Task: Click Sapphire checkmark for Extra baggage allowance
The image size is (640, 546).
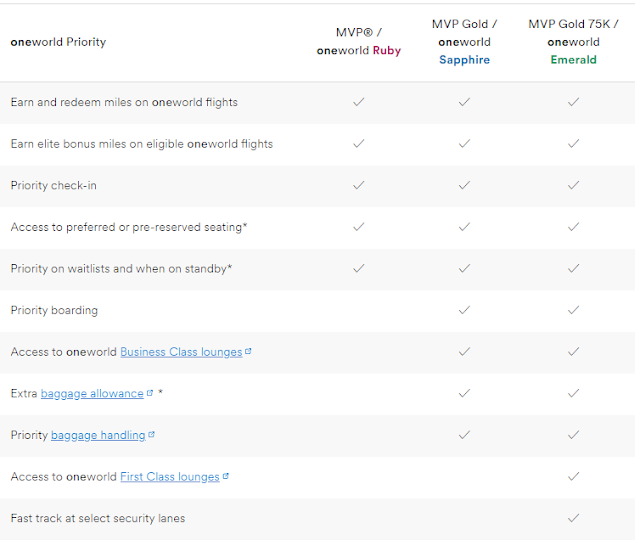Action: coord(464,394)
